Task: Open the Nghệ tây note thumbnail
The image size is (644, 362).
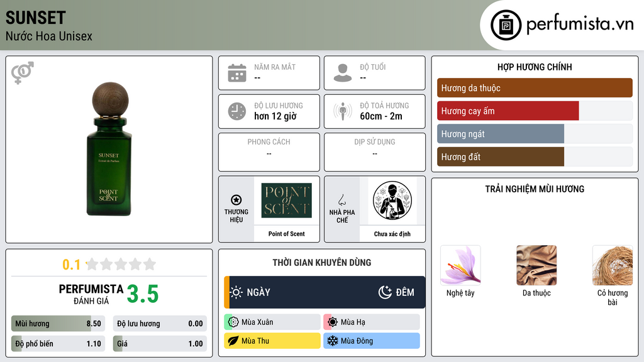Action: [x=460, y=265]
